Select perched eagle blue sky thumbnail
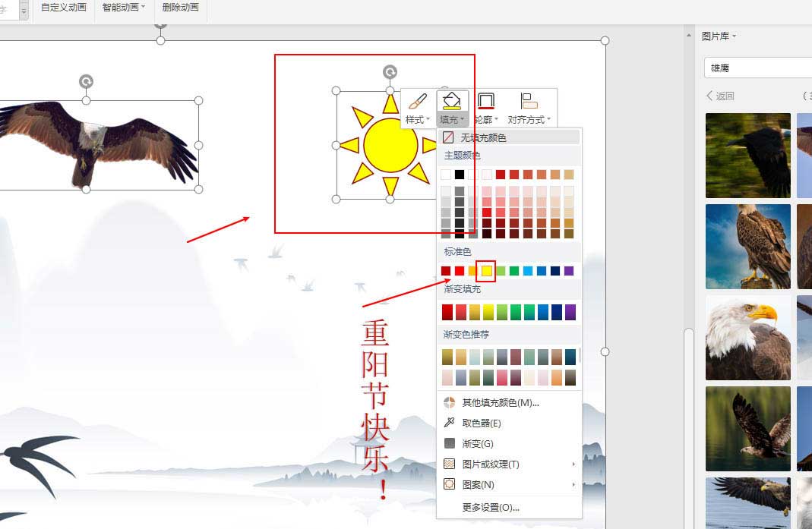This screenshot has height=529, width=812. pyautogui.click(x=747, y=247)
